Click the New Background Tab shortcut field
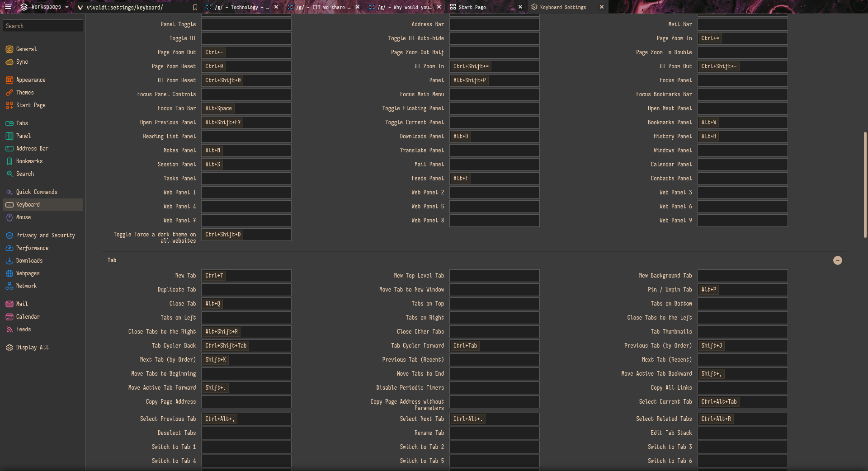The width and height of the screenshot is (868, 471). click(x=742, y=276)
